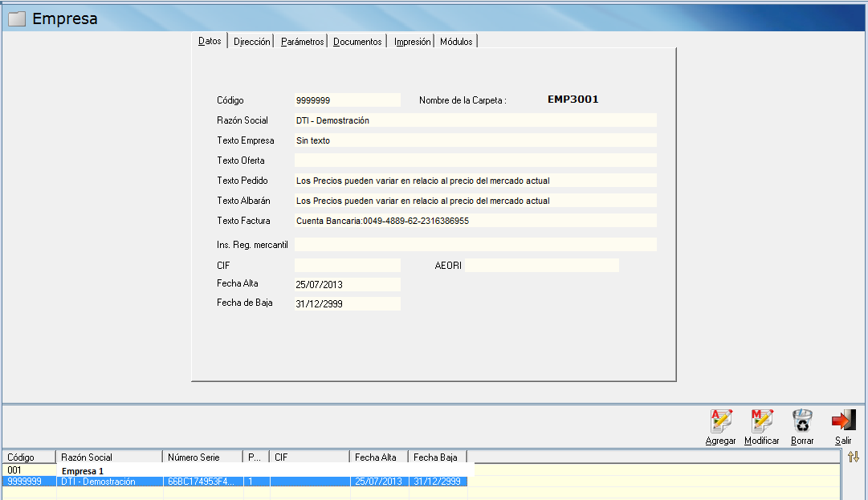Open the Parámetros tab
Image resolution: width=868 pixels, height=500 pixels.
tap(302, 42)
